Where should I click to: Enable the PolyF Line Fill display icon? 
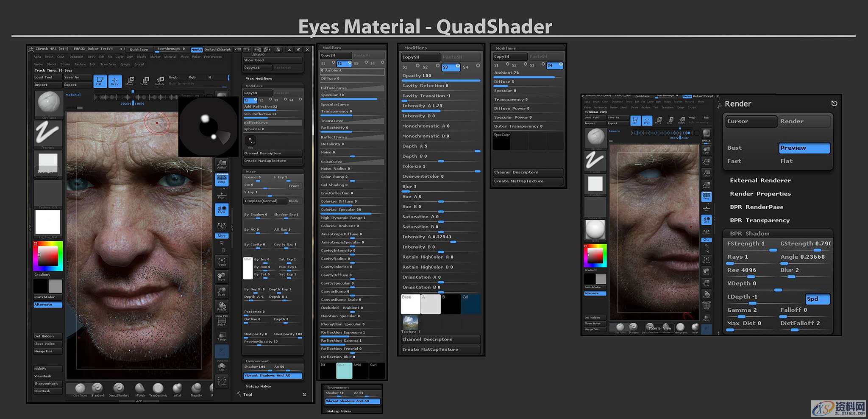pyautogui.click(x=222, y=321)
